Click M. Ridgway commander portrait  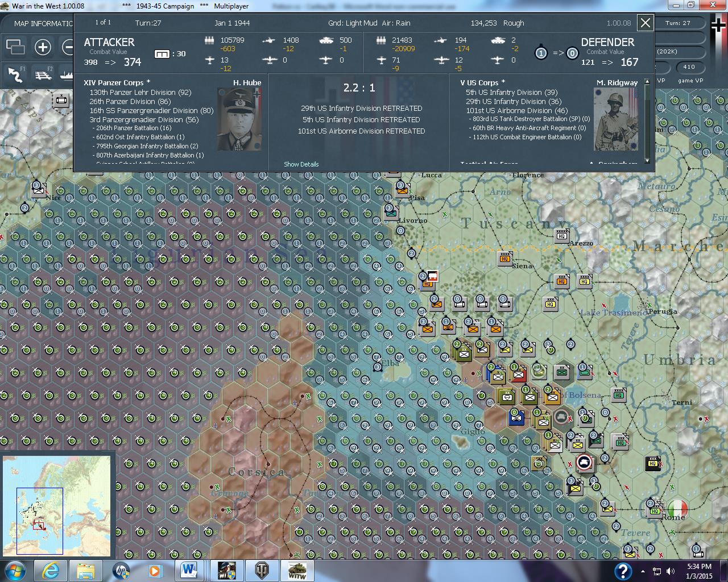[616, 119]
